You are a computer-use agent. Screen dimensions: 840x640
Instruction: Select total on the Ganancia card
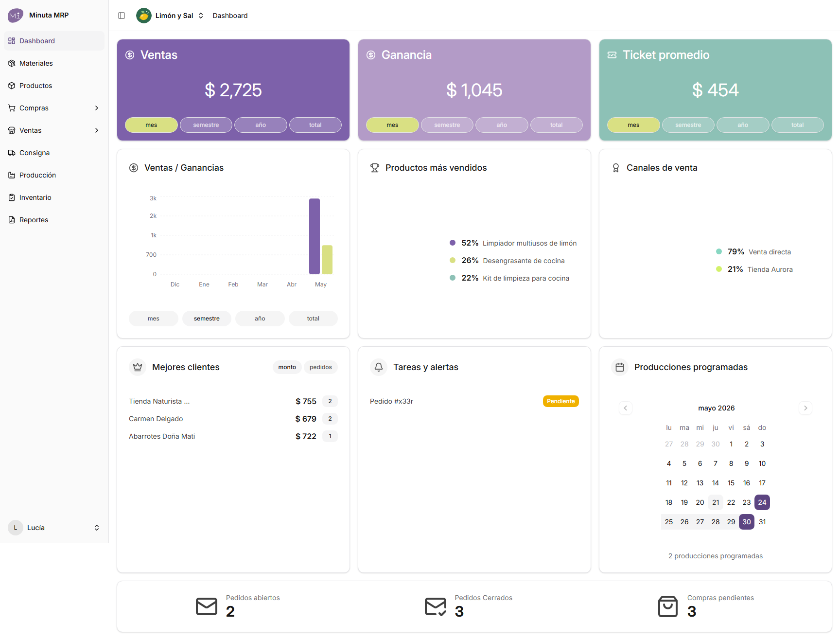[557, 125]
